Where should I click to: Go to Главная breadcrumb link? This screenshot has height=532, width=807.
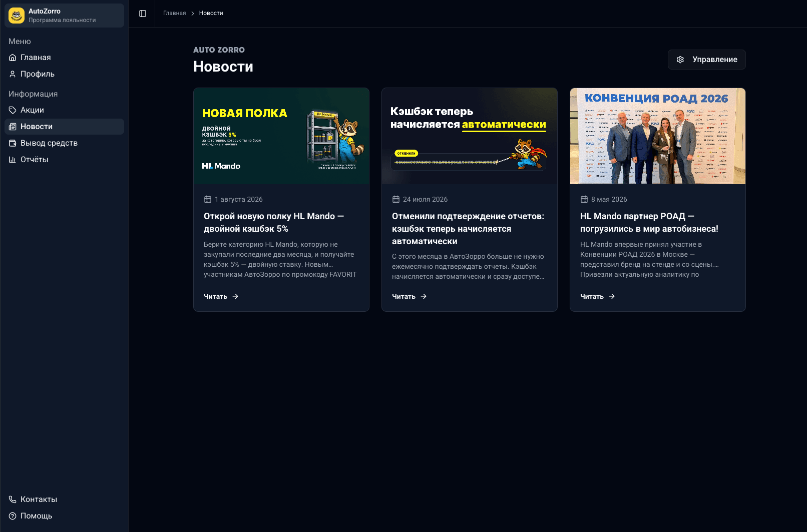(x=174, y=14)
